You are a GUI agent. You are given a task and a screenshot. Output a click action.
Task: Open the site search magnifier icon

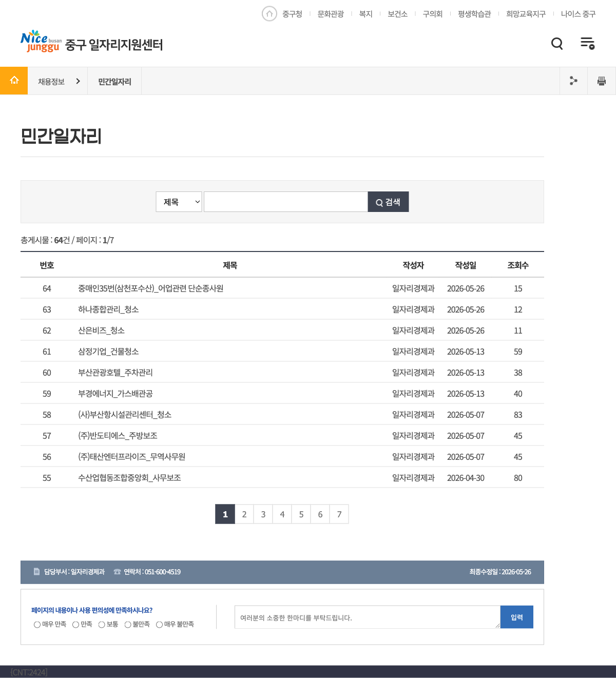click(557, 44)
